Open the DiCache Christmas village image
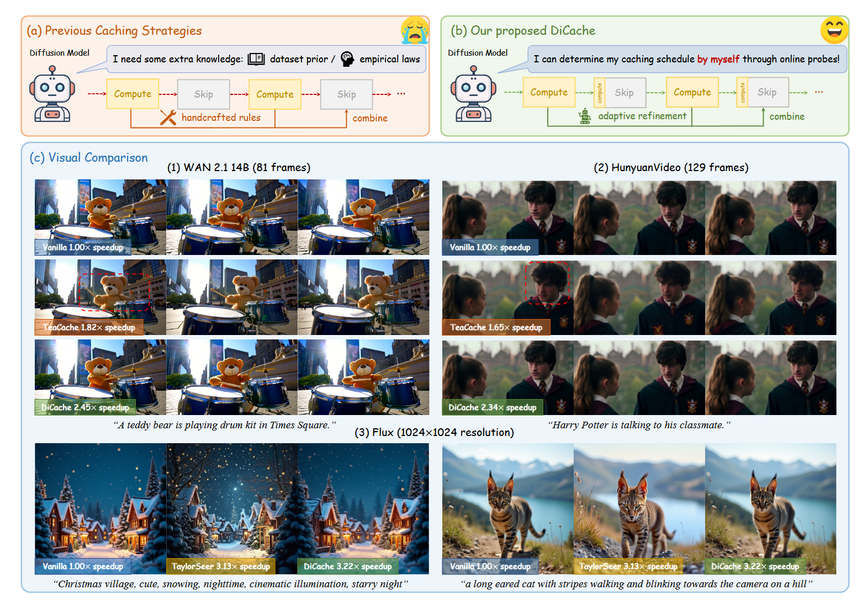 [x=363, y=509]
